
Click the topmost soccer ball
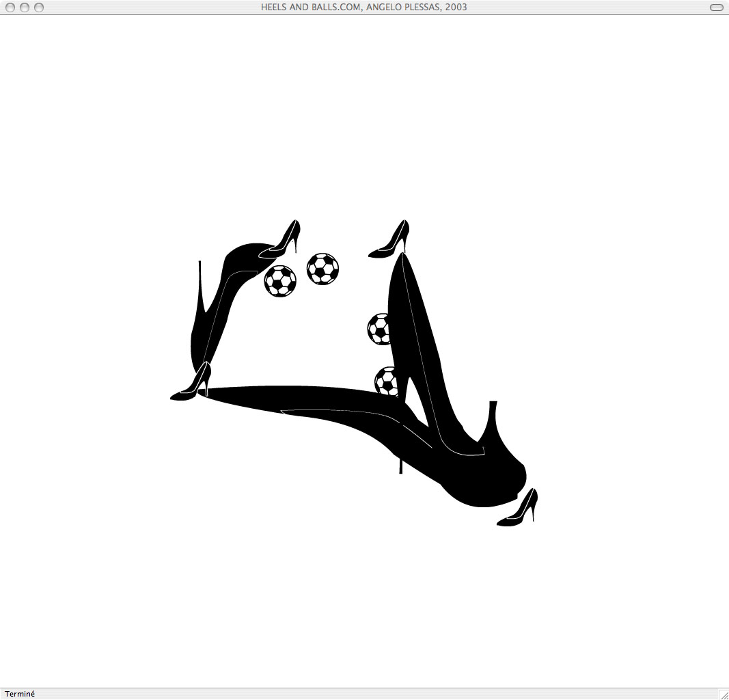322,269
